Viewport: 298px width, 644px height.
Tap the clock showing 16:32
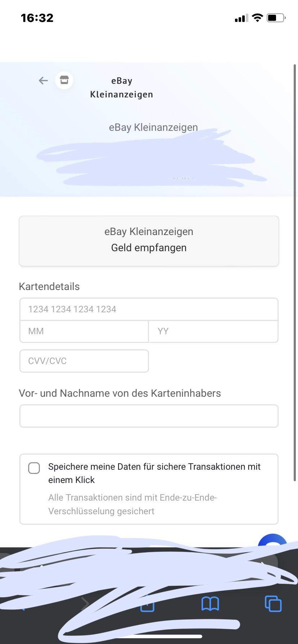(37, 18)
